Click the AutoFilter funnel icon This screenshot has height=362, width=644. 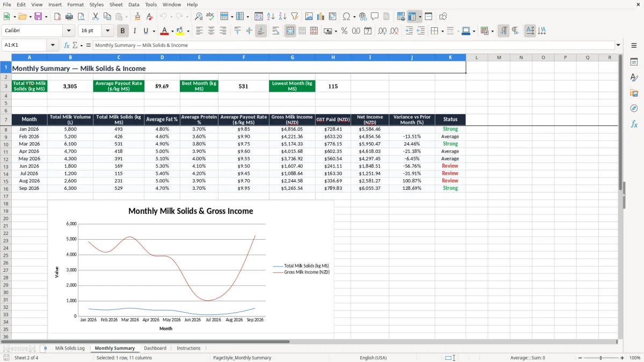[295, 17]
